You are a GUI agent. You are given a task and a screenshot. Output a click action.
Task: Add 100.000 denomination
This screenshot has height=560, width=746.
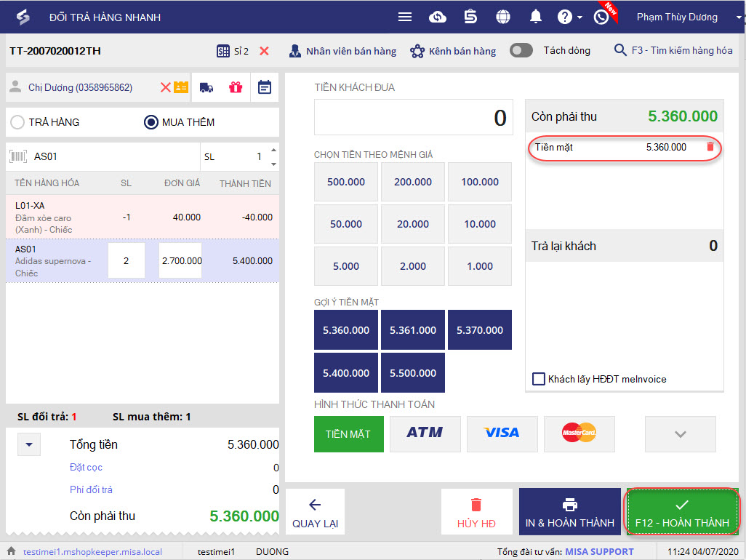click(480, 182)
